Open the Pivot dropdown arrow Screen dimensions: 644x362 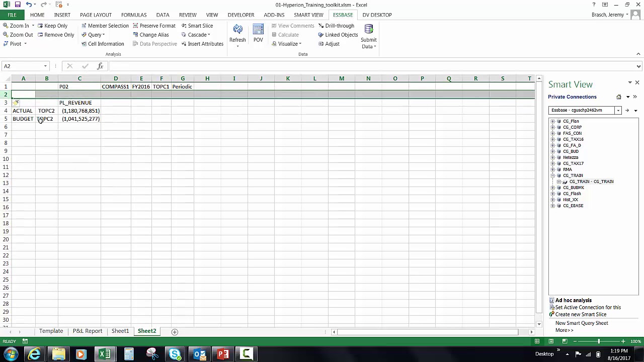pyautogui.click(x=25, y=44)
